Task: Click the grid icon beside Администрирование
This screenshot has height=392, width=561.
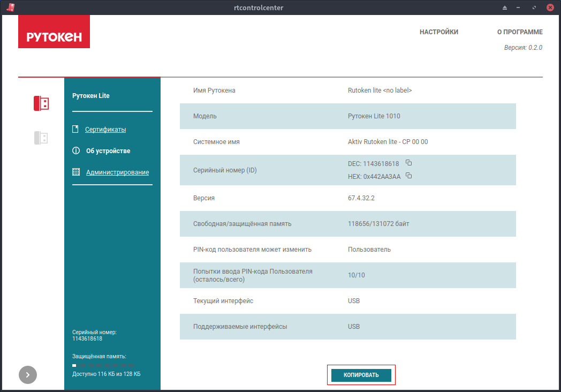Action: 76,172
